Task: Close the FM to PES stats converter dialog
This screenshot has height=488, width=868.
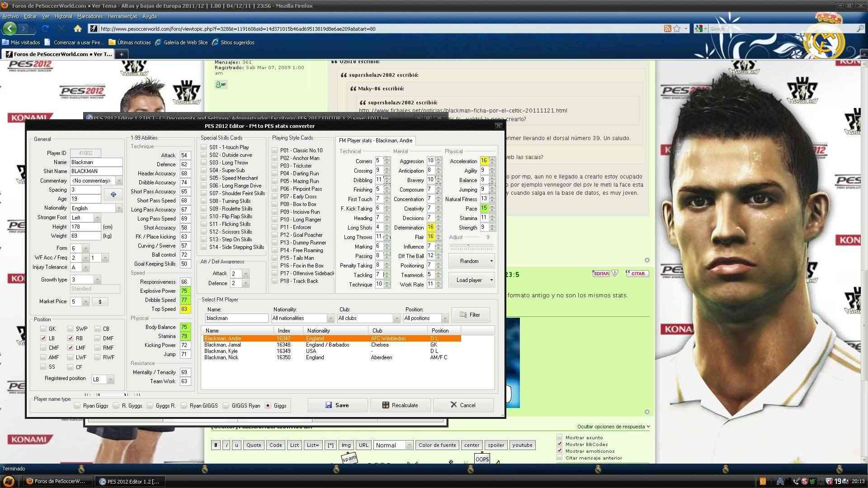Action: (x=498, y=126)
